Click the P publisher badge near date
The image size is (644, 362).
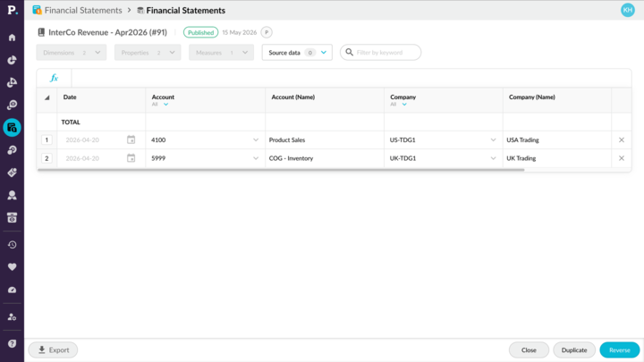pyautogui.click(x=267, y=32)
